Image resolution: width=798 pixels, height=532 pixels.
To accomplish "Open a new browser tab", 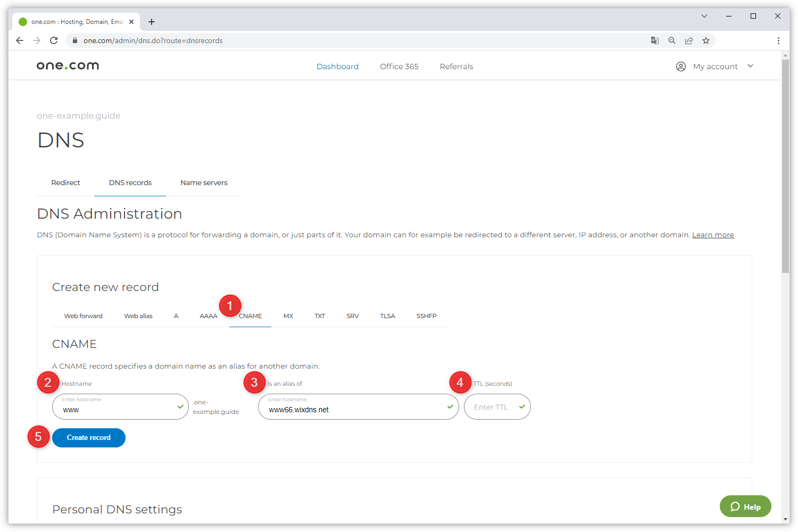I will pos(152,22).
